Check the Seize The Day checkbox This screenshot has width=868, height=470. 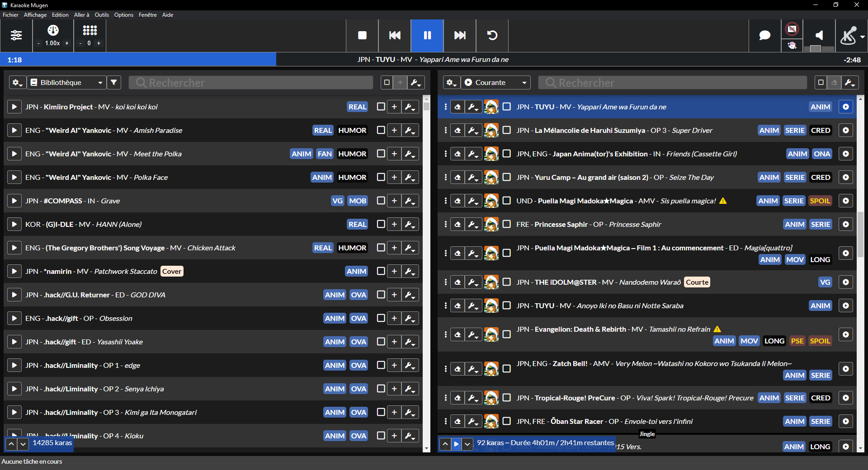point(507,178)
